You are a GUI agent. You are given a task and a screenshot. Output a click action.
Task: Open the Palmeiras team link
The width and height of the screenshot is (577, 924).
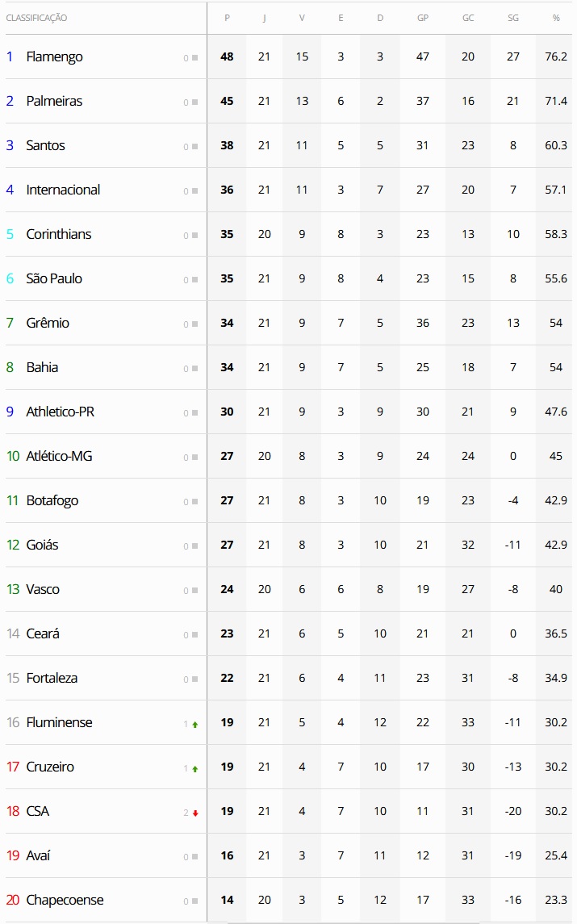54,101
